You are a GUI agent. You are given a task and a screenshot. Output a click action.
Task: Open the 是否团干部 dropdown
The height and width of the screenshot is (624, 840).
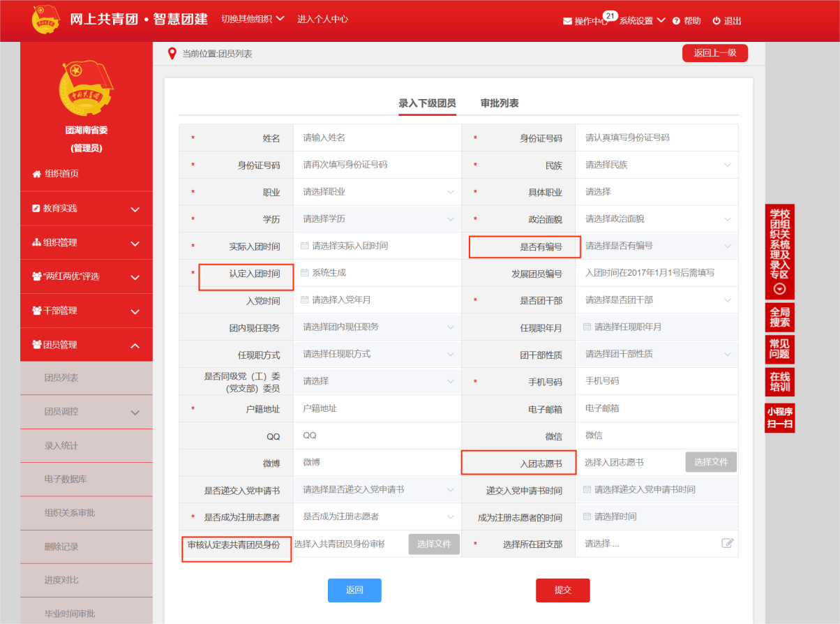point(657,300)
